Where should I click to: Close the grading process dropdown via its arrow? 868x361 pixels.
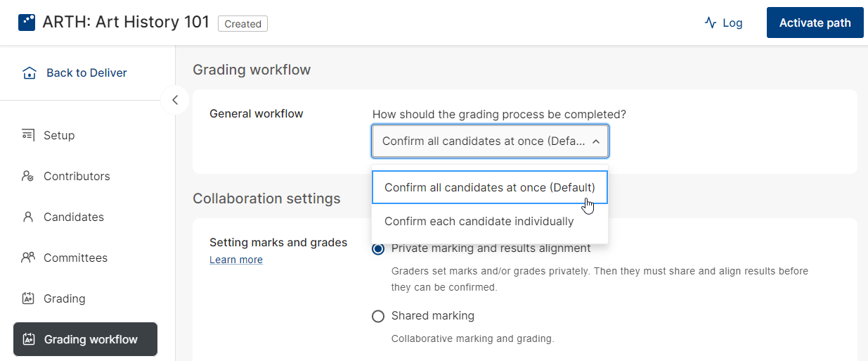coord(596,141)
